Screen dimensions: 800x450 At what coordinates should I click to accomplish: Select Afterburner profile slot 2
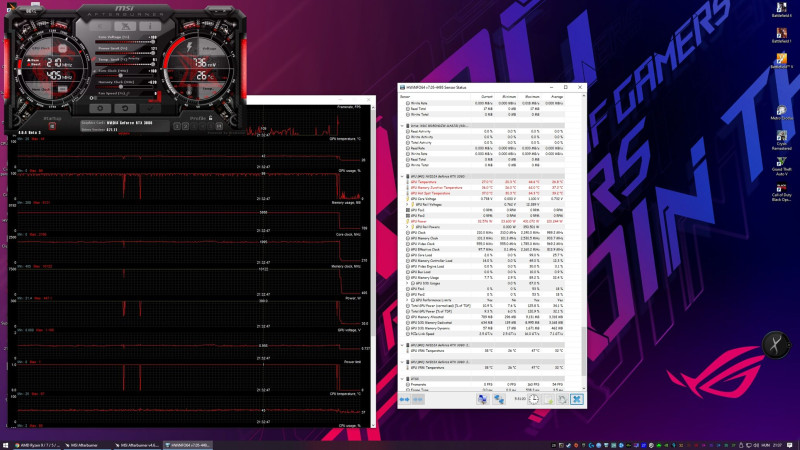pyautogui.click(x=185, y=126)
